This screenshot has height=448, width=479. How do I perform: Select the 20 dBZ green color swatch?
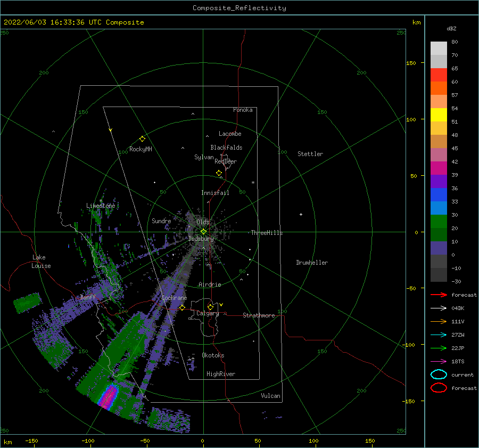pos(439,222)
